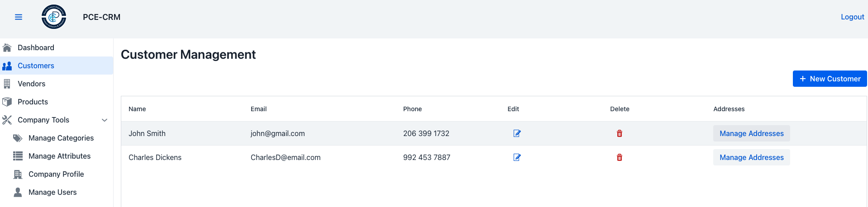
Task: Manage Addresses for John Smith
Action: [751, 133]
